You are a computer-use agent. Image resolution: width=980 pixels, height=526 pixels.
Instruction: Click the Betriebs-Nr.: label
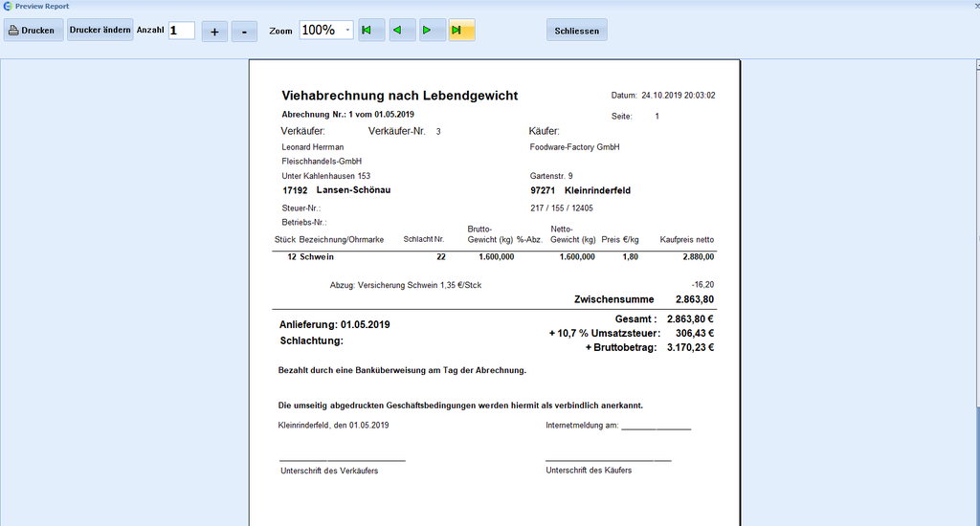coord(304,223)
